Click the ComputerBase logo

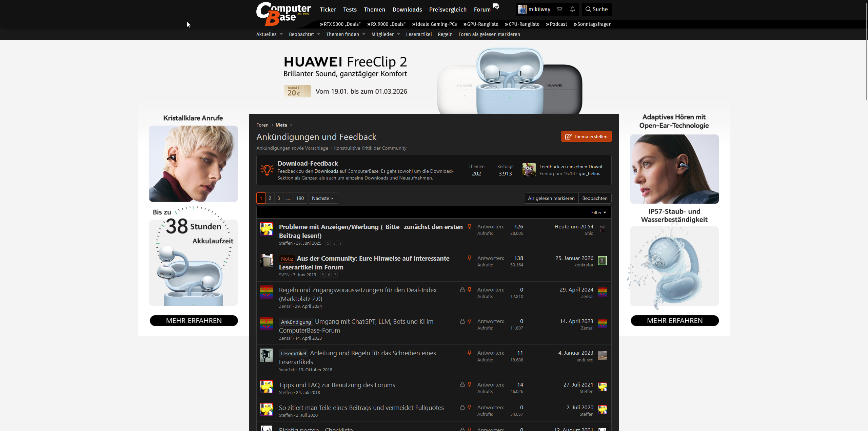283,14
